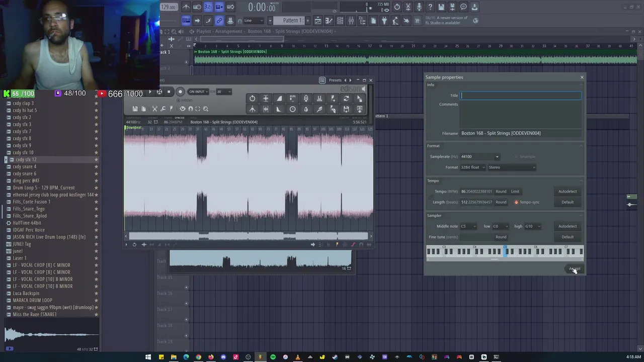
Task: Click Edison's save-as disk-with-arrow button
Action: (x=346, y=109)
